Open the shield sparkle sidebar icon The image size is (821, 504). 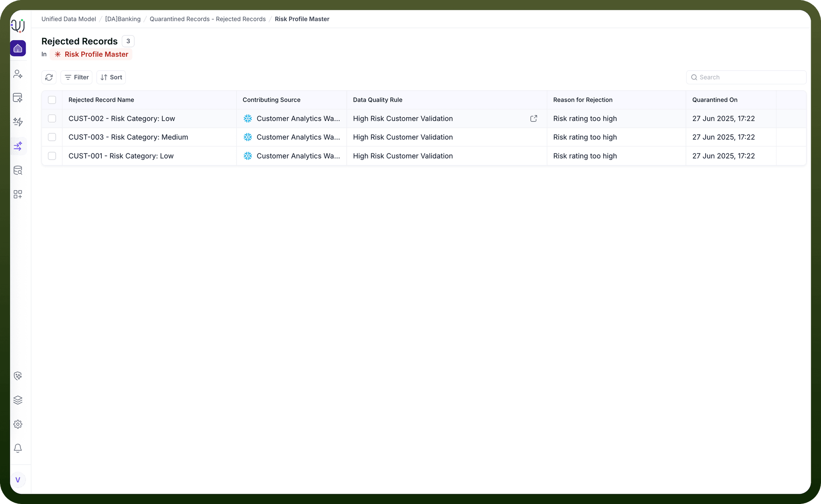pos(18,376)
